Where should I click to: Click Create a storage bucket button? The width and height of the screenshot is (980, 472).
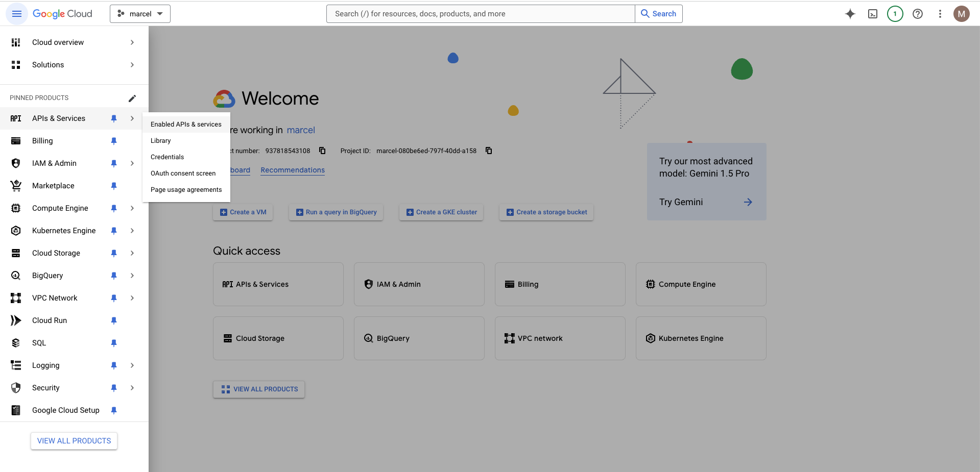(x=546, y=212)
